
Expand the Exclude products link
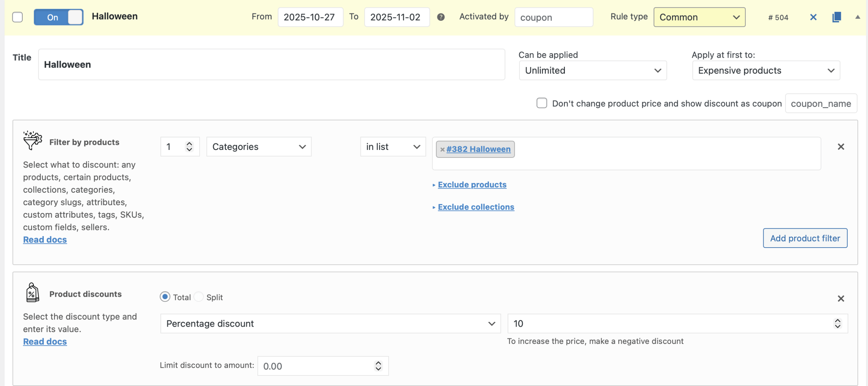(x=472, y=185)
